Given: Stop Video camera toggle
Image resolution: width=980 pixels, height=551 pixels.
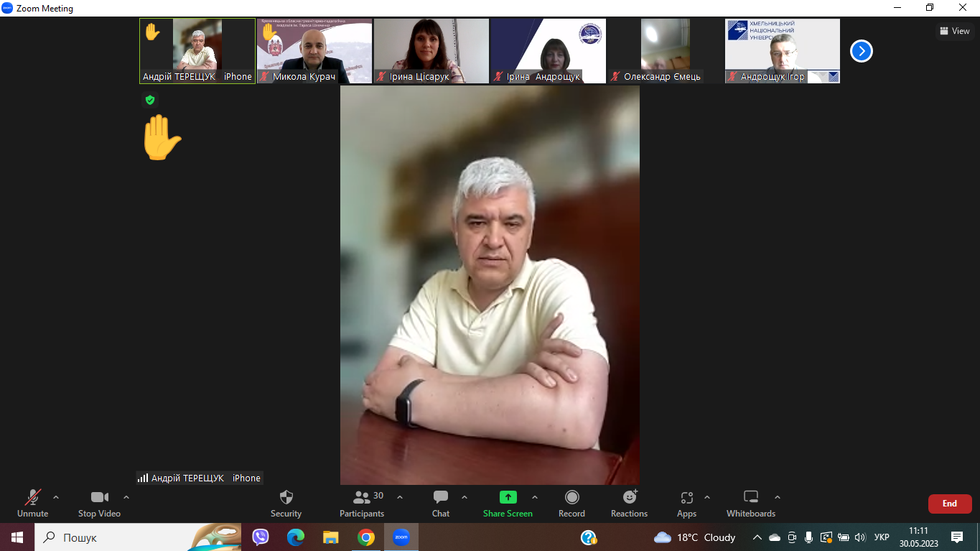Looking at the screenshot, I should tap(99, 498).
